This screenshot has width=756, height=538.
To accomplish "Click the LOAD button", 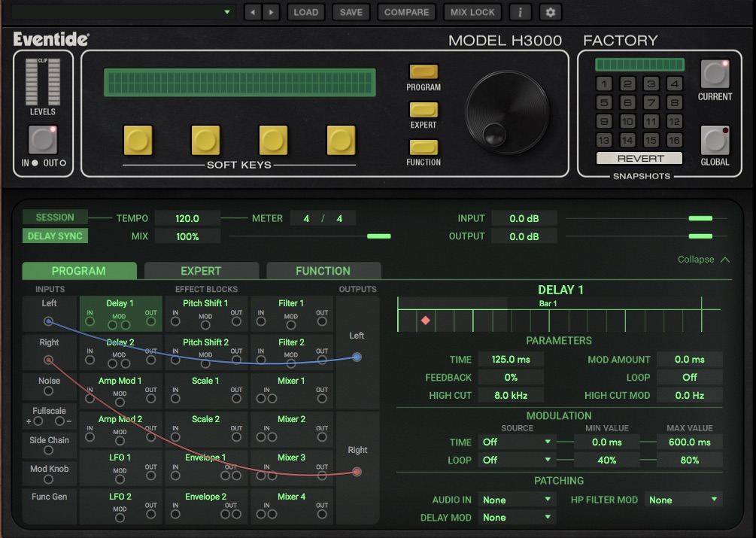I will [305, 12].
